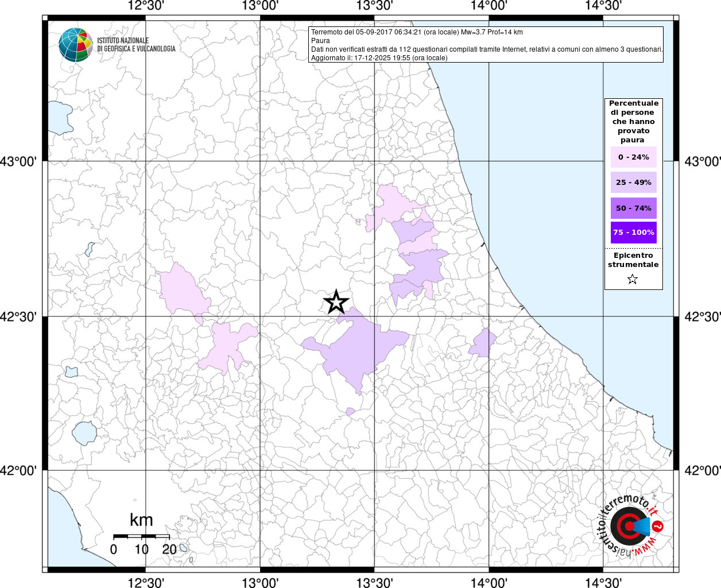Click the 'km' scale bar label

(141, 520)
